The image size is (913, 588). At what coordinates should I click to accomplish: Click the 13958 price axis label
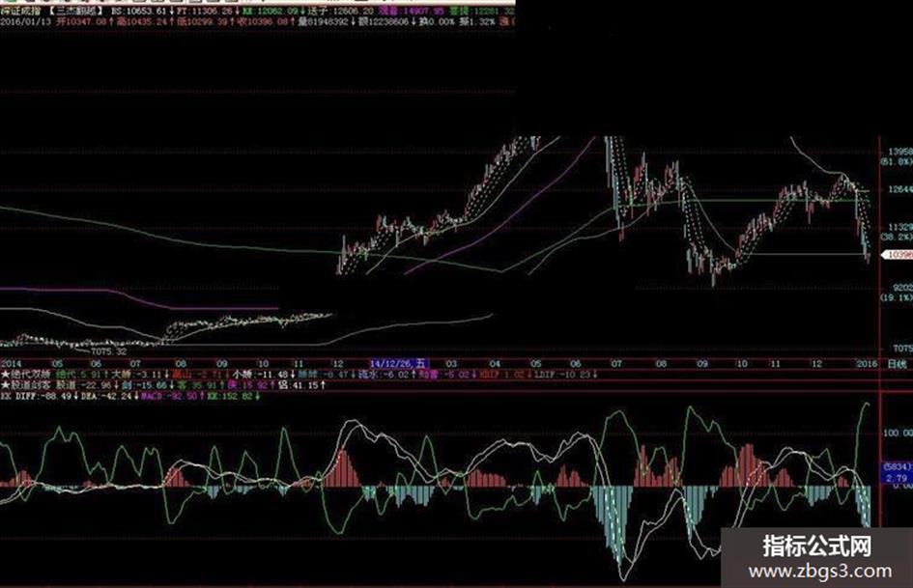click(x=899, y=152)
